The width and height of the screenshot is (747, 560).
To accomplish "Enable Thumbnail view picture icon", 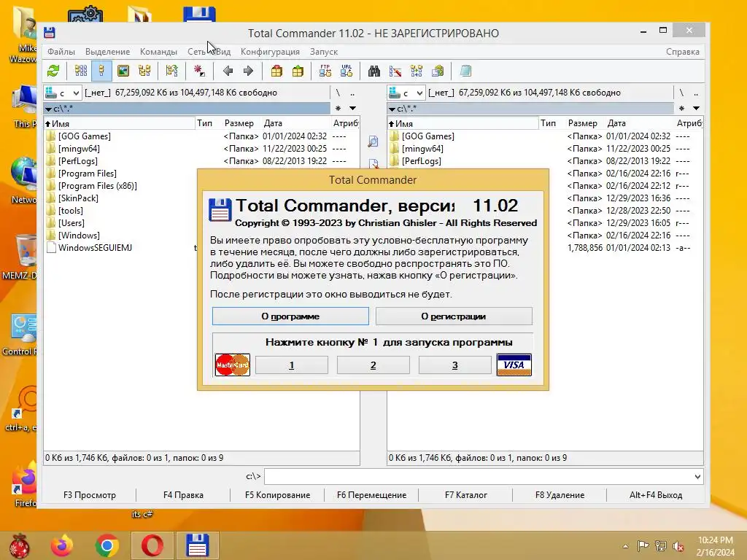I will (x=123, y=71).
